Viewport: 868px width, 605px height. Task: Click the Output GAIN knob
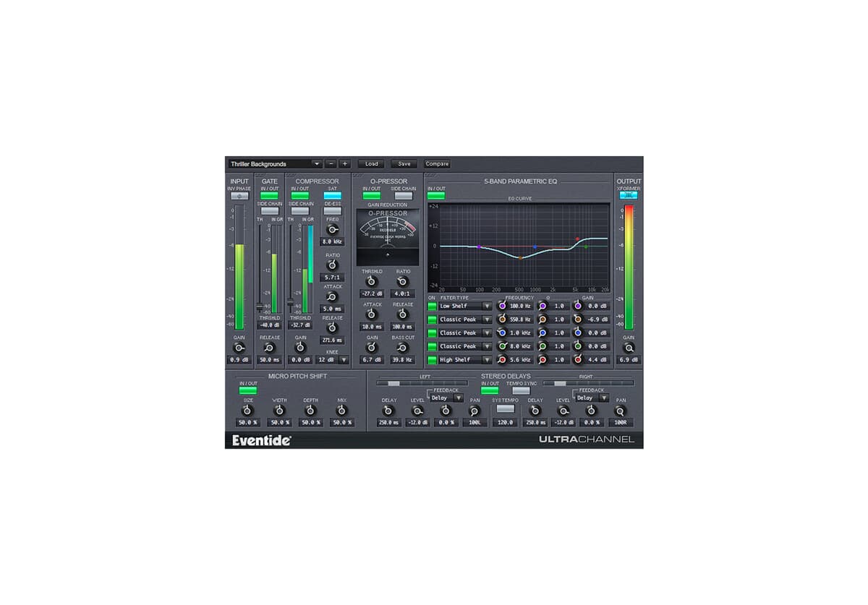point(629,348)
